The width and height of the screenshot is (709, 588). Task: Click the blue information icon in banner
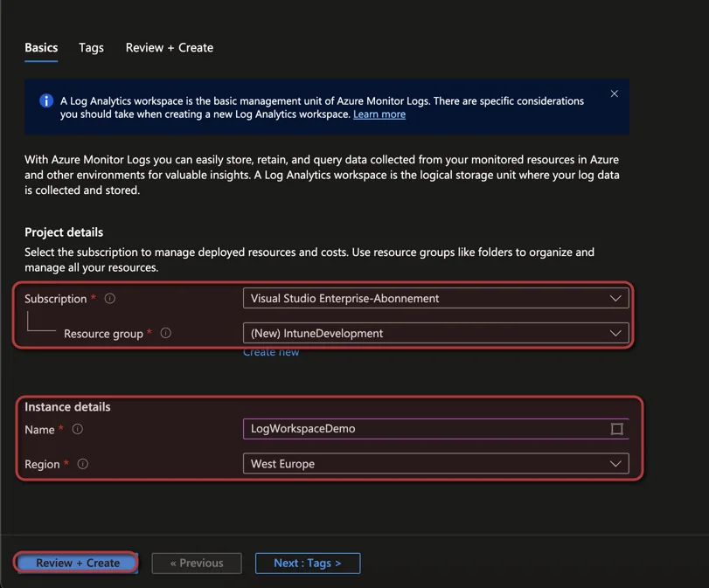click(46, 100)
